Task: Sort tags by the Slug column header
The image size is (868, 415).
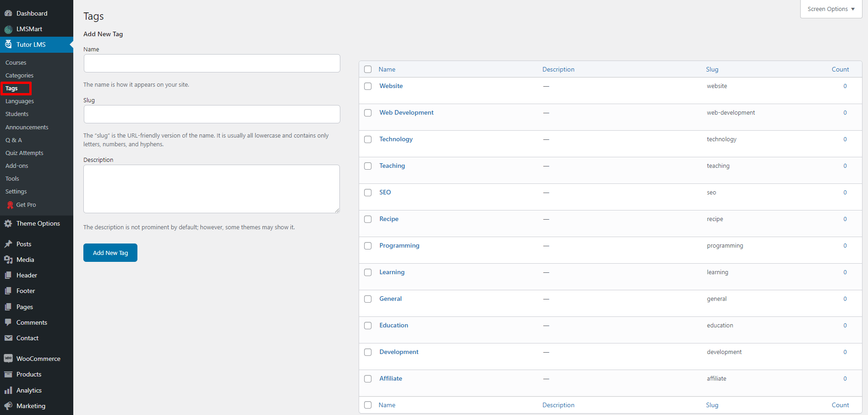Action: (712, 69)
